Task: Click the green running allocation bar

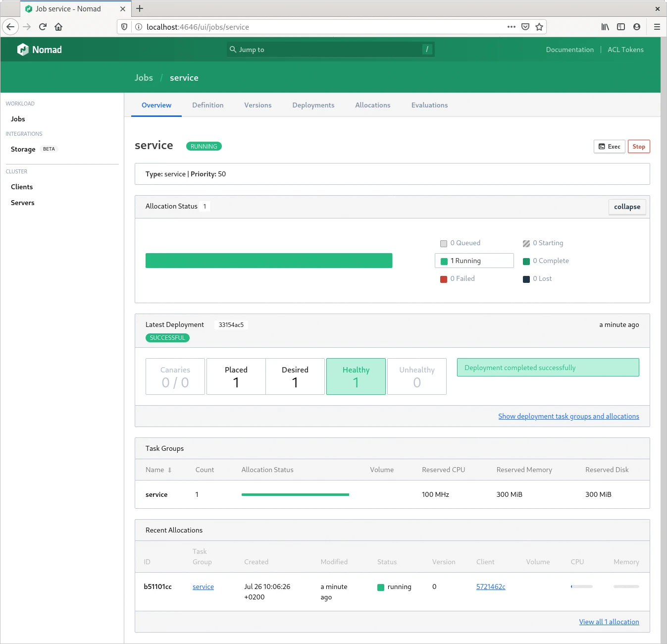Action: [268, 261]
